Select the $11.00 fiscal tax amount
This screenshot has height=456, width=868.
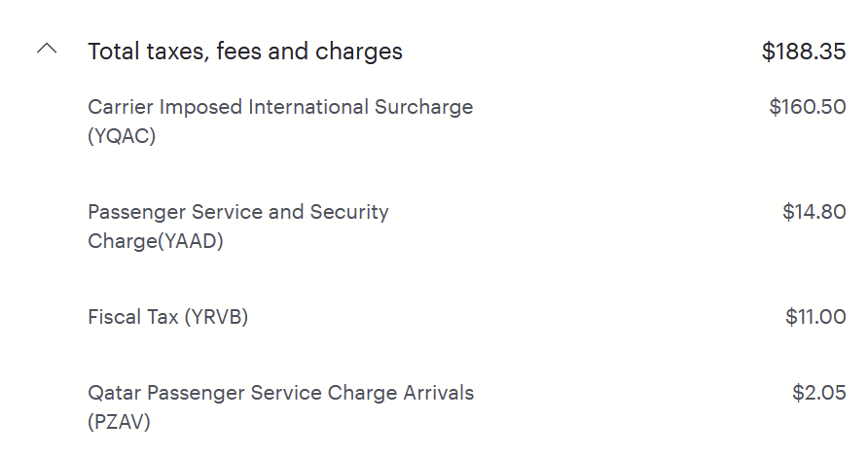(815, 317)
